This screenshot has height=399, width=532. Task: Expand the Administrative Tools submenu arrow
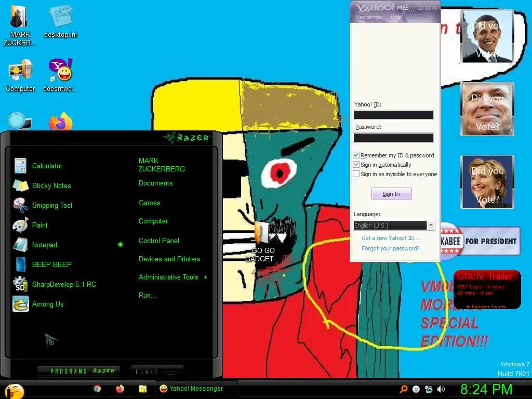(x=205, y=277)
